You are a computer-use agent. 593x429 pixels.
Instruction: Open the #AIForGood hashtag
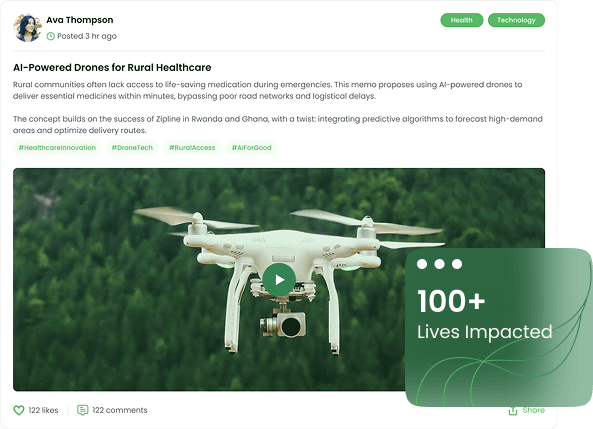[x=251, y=148]
